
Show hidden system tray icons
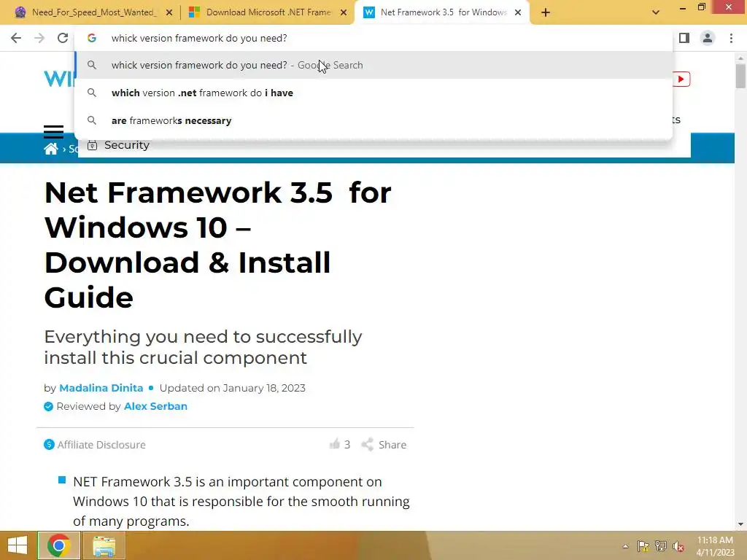tap(625, 546)
